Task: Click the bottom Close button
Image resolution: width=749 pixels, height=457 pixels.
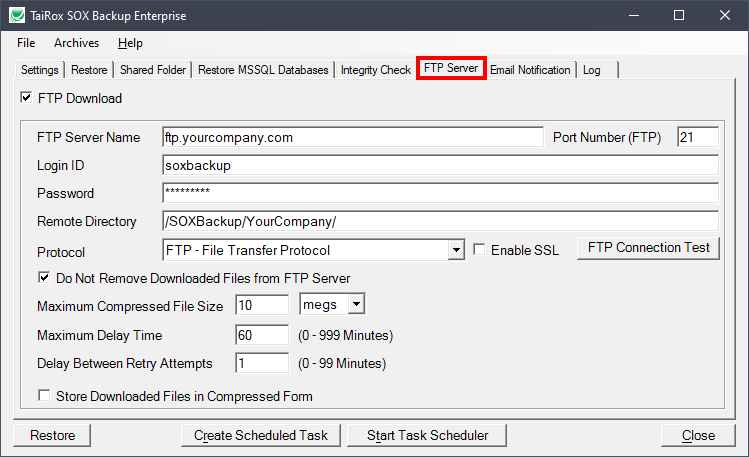Action: pyautogui.click(x=698, y=436)
